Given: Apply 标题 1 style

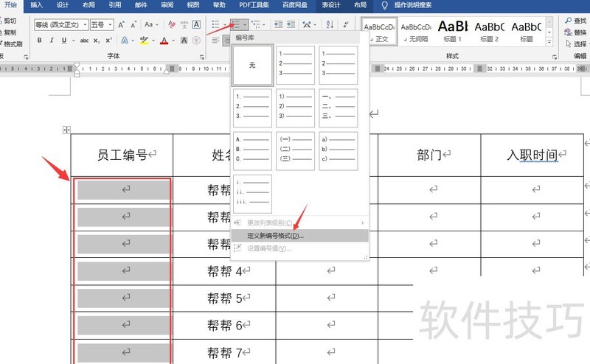Looking at the screenshot, I should 453,32.
